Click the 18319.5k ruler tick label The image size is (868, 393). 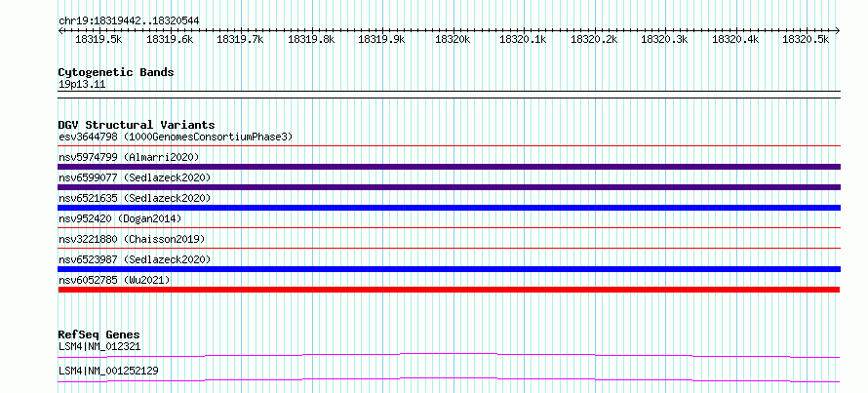99,40
